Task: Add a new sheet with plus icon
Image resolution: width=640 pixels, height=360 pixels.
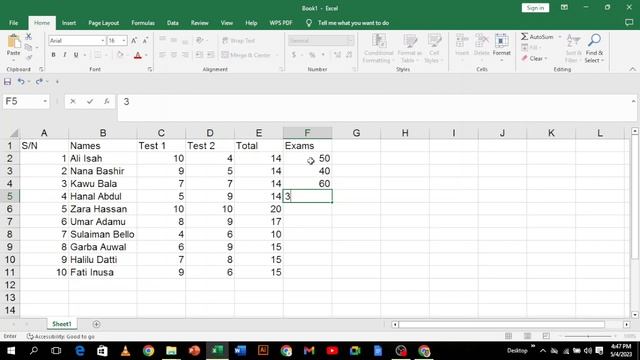Action: click(x=96, y=324)
